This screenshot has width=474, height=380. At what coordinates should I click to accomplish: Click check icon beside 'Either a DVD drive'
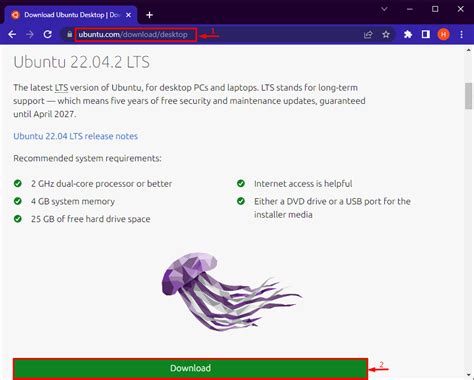(241, 201)
